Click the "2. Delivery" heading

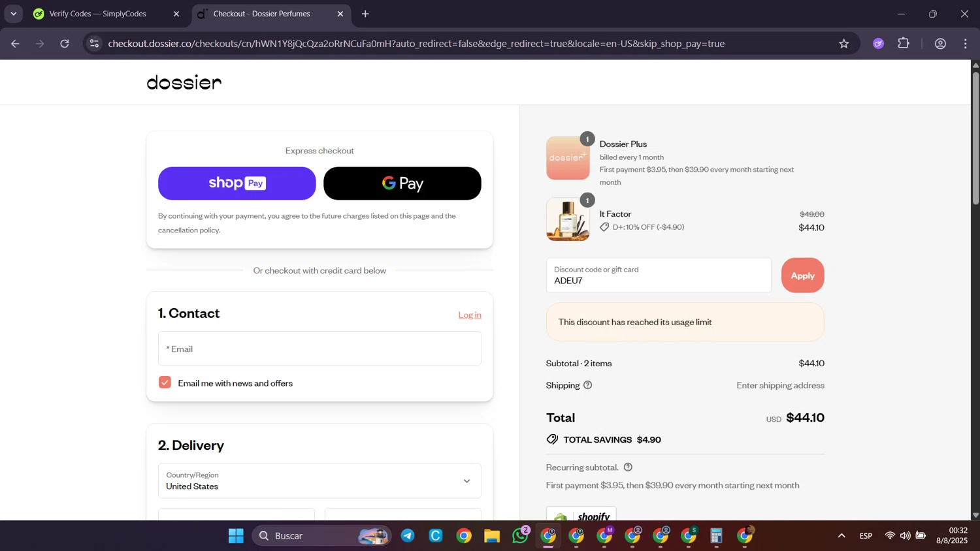tap(191, 445)
